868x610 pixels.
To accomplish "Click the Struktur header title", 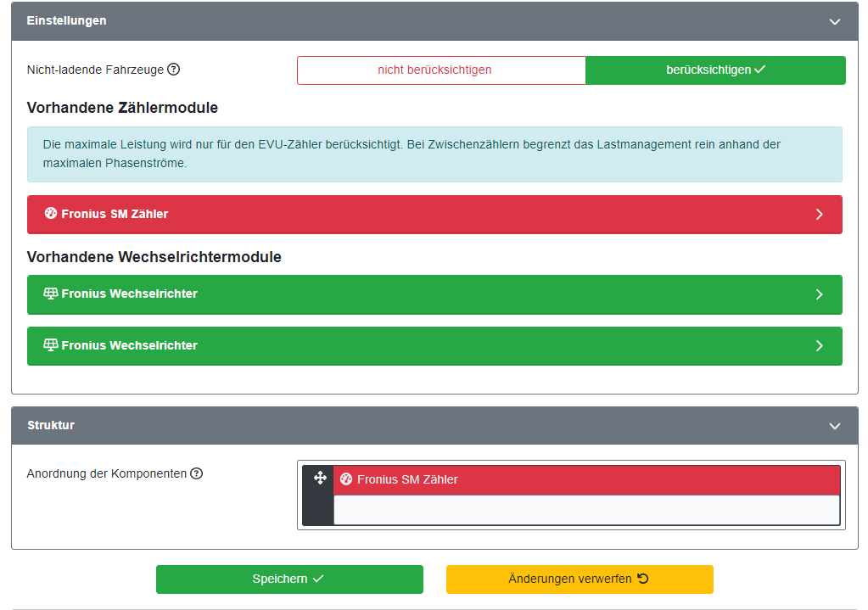I will click(x=51, y=425).
